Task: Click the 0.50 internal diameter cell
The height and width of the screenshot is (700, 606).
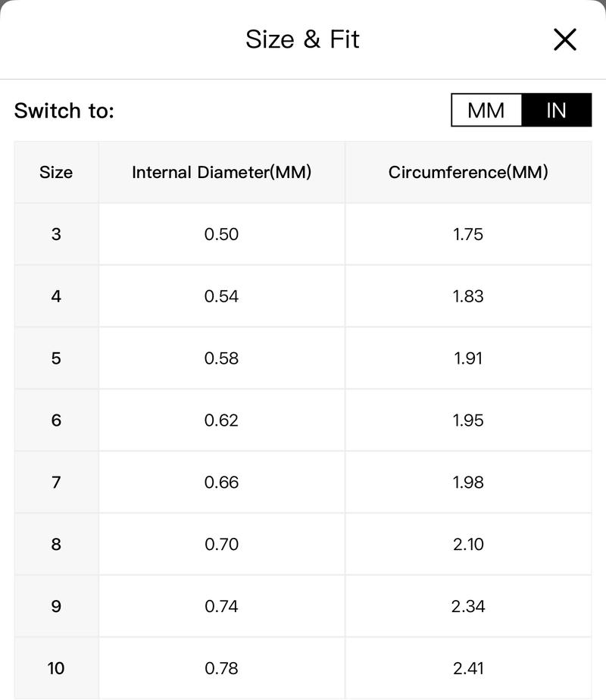Action: (222, 234)
